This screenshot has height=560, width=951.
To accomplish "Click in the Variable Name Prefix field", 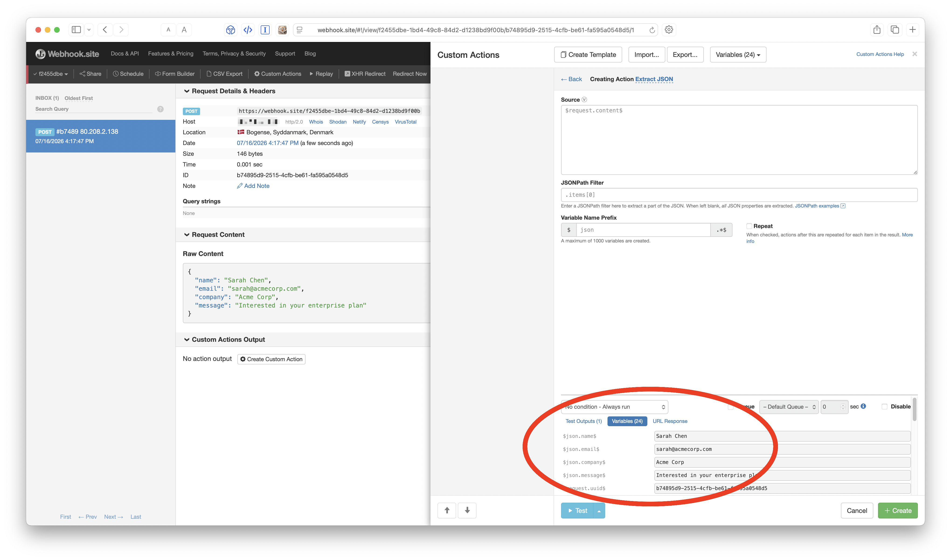I will pos(643,230).
